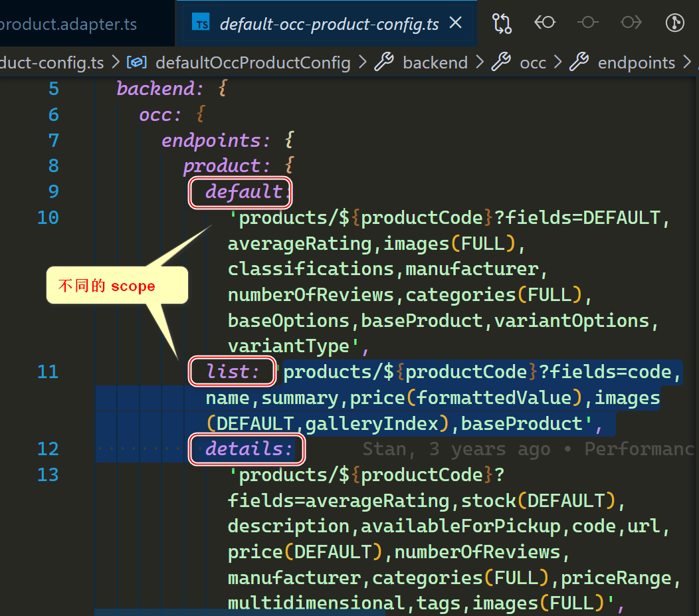Click the variable symbol icon before defaultOccProductConfig
The image size is (699, 616).
click(136, 62)
